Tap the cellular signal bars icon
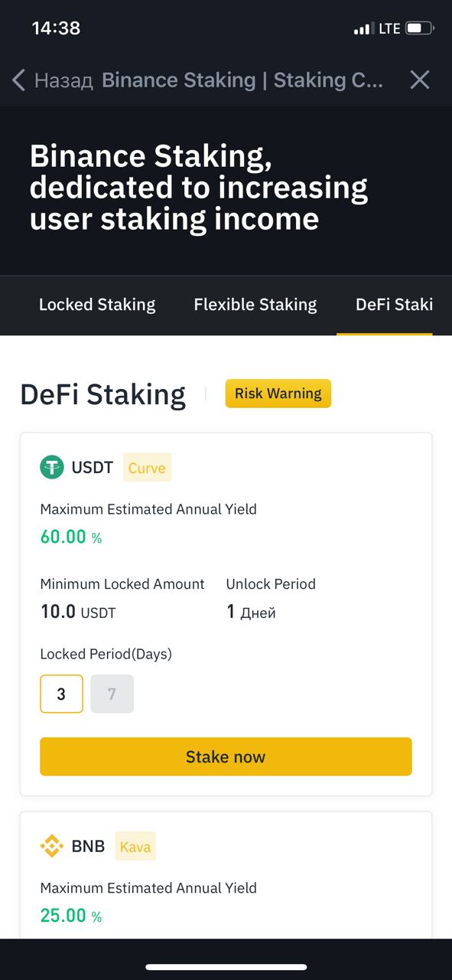Image resolution: width=452 pixels, height=980 pixels. [363, 29]
